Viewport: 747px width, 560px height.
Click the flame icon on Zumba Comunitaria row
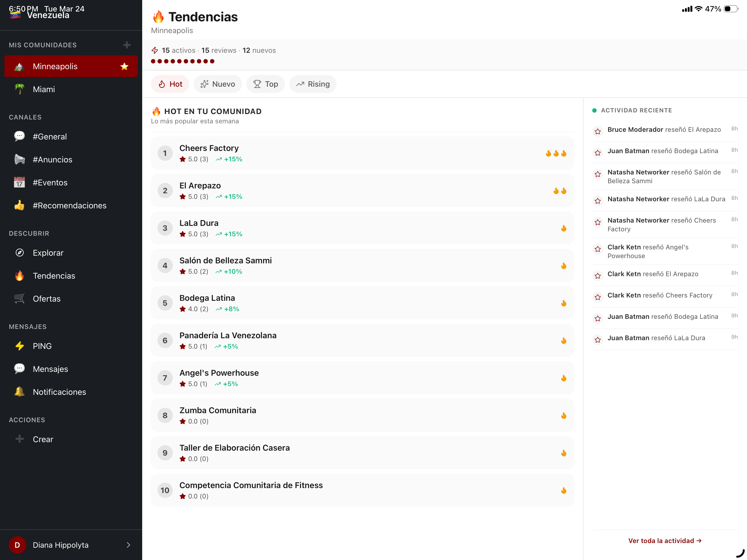(564, 415)
